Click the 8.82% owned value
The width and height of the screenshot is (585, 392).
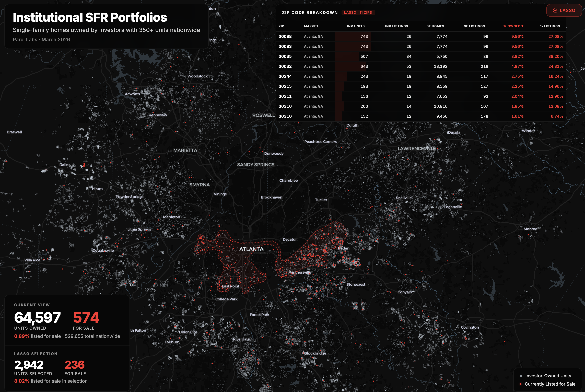coord(517,56)
